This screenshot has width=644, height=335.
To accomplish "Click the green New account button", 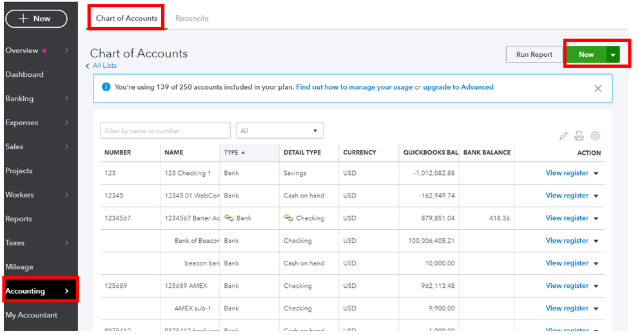I will point(586,55).
